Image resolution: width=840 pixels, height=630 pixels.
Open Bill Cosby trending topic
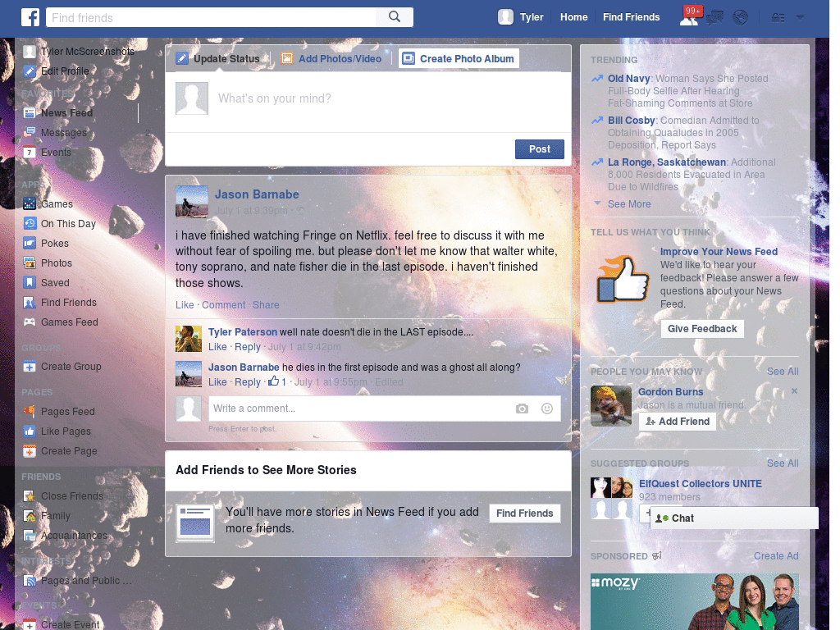[631, 121]
